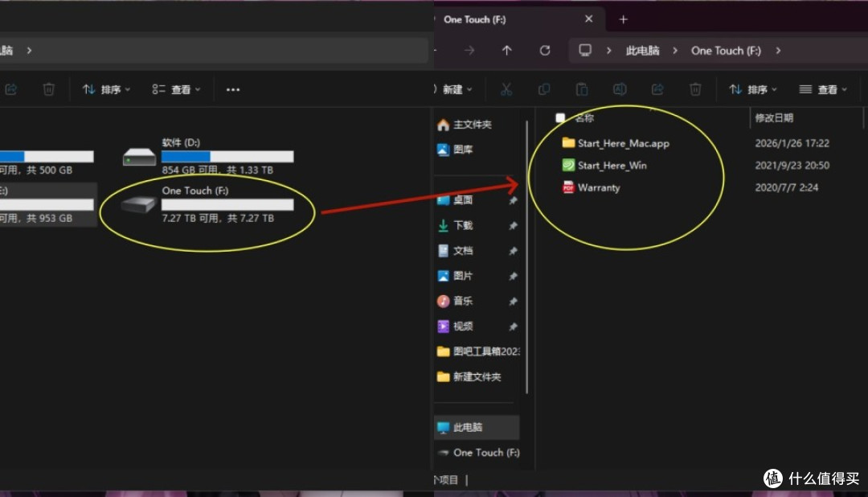Expand chevron after One Touch (F:) breadcrumb
This screenshot has width=868, height=497.
tap(778, 51)
